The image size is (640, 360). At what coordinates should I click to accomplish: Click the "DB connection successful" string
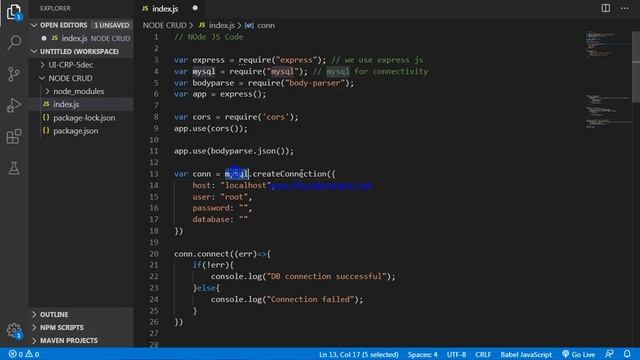tap(327, 277)
